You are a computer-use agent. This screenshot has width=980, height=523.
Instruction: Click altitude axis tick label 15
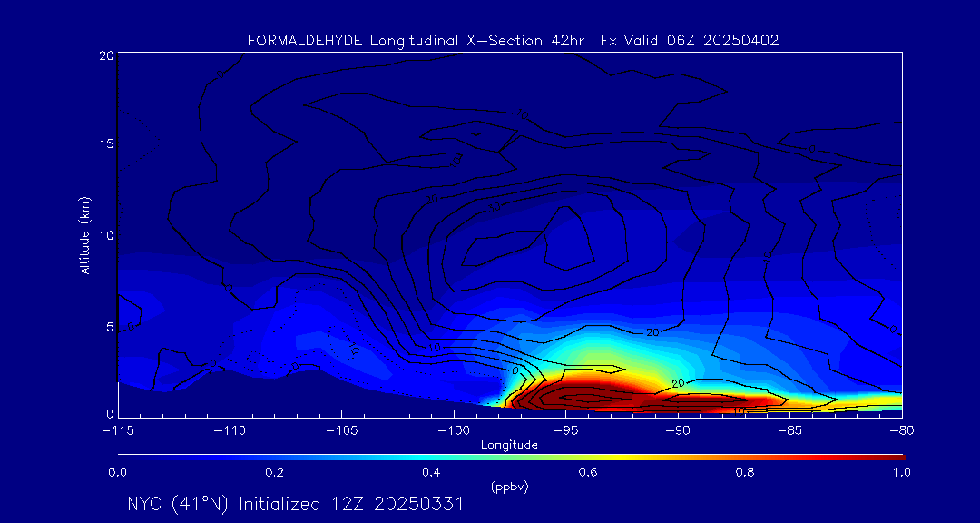tap(105, 143)
